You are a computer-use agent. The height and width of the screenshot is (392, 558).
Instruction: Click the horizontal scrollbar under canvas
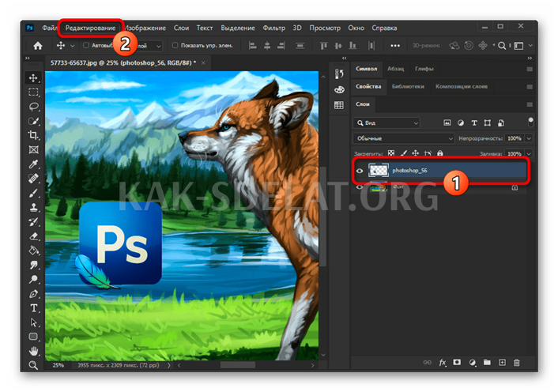(x=238, y=365)
